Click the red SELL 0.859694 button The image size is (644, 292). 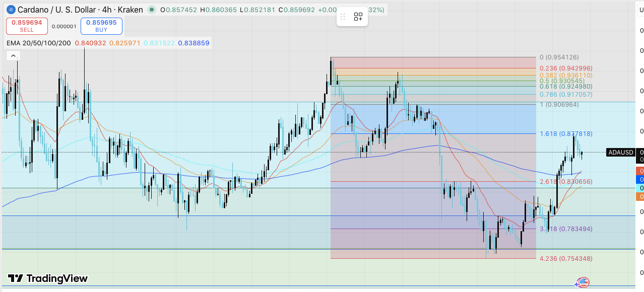pyautogui.click(x=27, y=26)
